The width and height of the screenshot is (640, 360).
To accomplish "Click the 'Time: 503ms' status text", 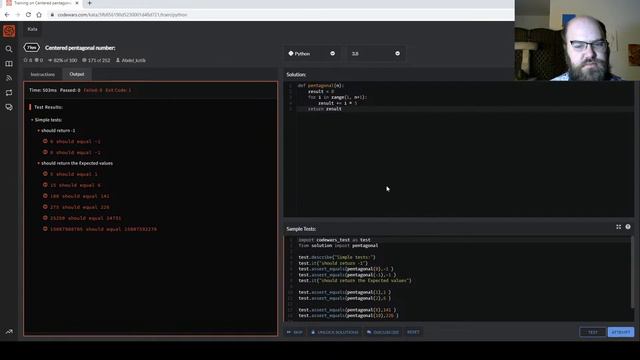I will point(43,90).
